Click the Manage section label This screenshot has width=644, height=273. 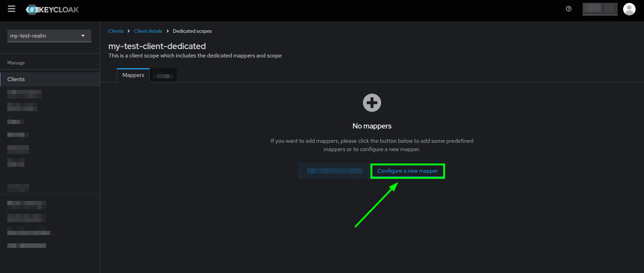pyautogui.click(x=16, y=63)
